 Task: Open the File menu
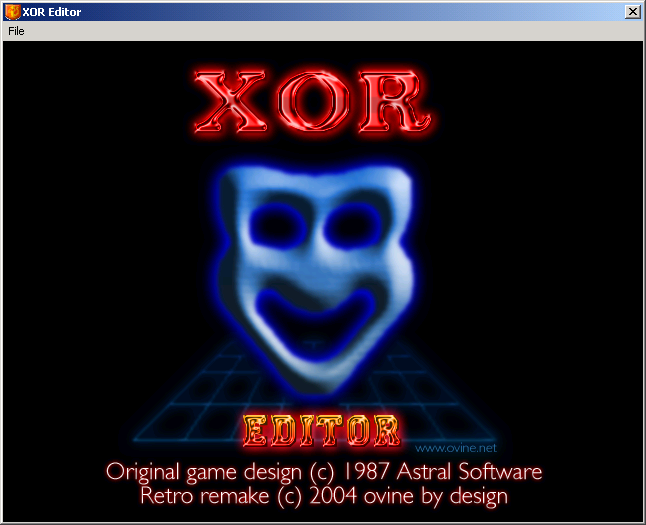[16, 31]
